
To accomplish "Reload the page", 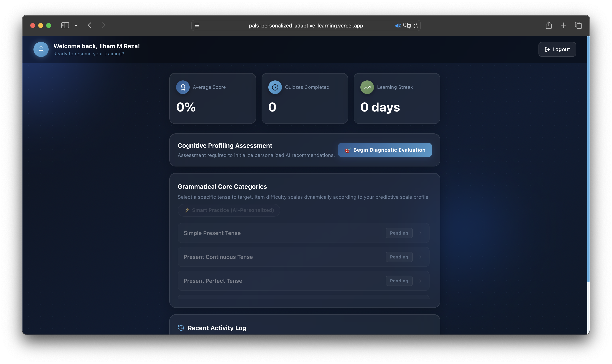I will [416, 25].
